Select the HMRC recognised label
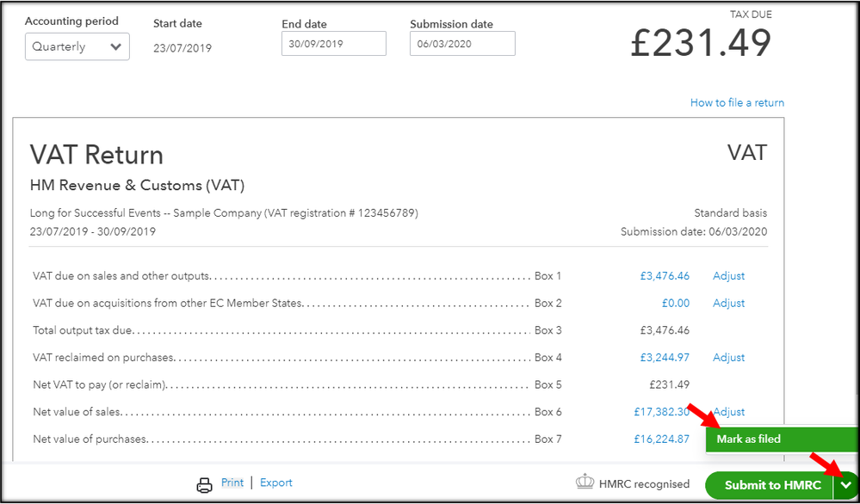The image size is (860, 504). [644, 483]
